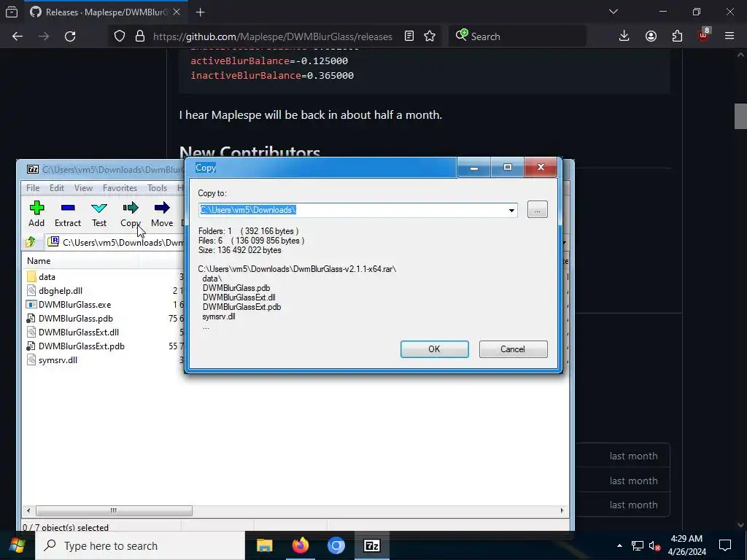Open the Tools menu in 7-Zip
Image resolution: width=747 pixels, height=560 pixels.
[158, 188]
